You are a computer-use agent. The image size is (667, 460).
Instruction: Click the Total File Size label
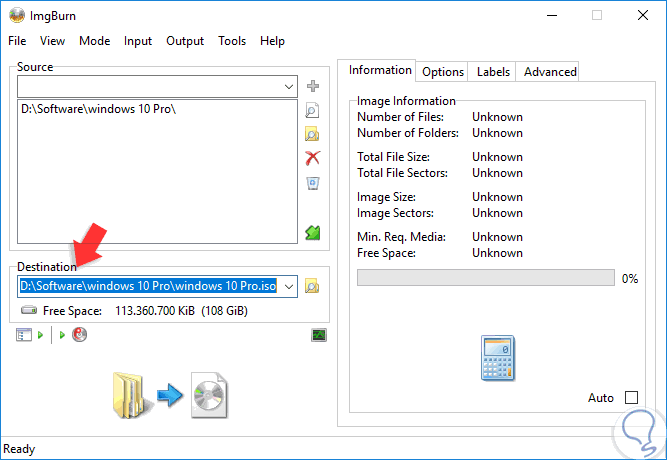tap(393, 157)
